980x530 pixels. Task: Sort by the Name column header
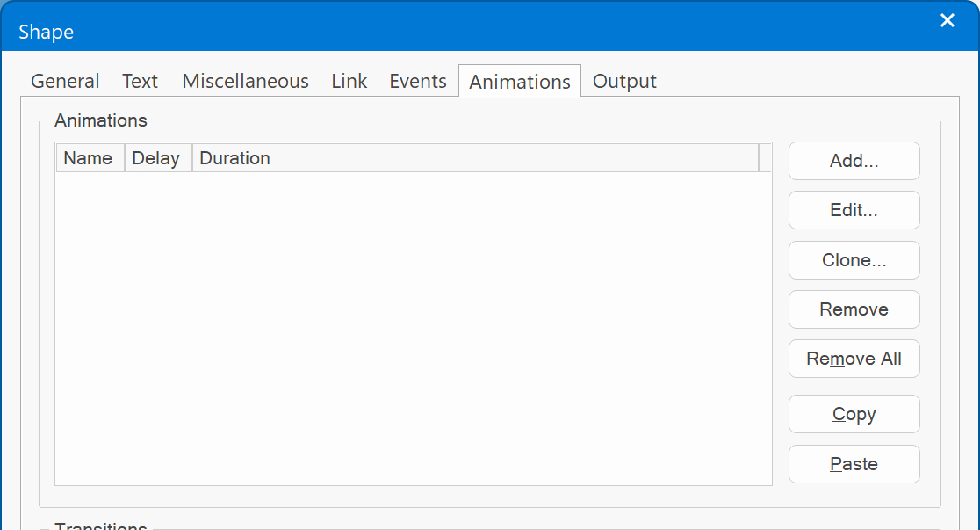point(89,158)
